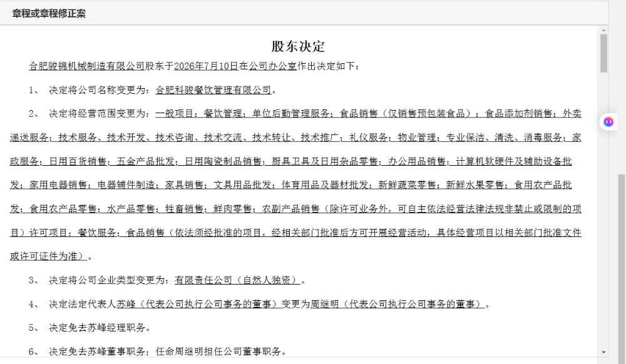
Task: Click the text 或许可证件为准
Action: click(44, 256)
